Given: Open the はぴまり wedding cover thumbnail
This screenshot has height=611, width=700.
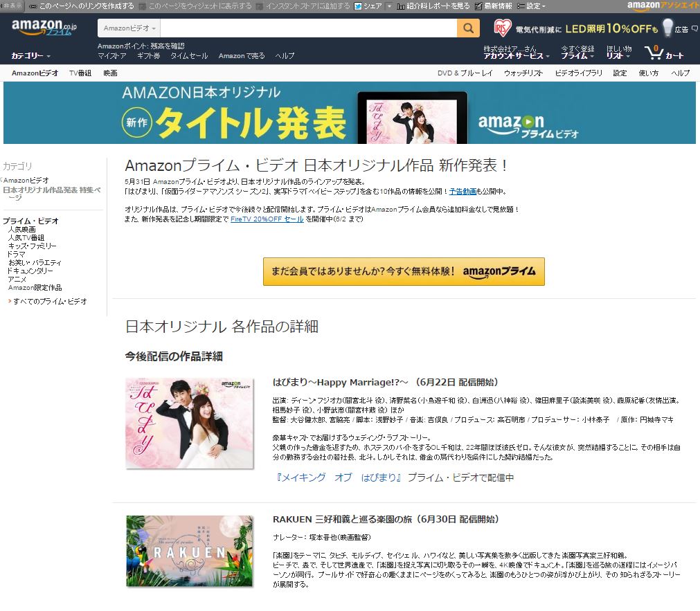Looking at the screenshot, I should pos(190,423).
